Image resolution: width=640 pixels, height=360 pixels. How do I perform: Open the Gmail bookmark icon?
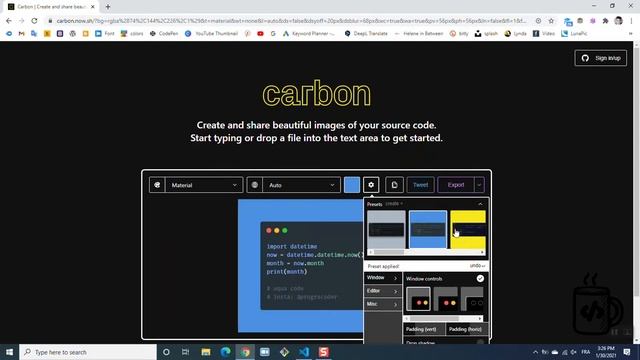click(x=22, y=33)
